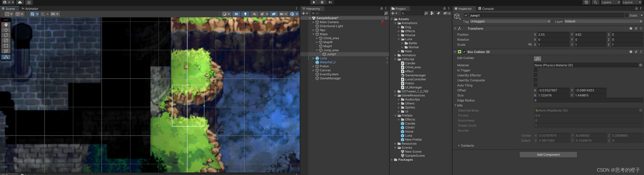Open Transform component help icon
This screenshot has height=175, width=644.
coord(631,28)
